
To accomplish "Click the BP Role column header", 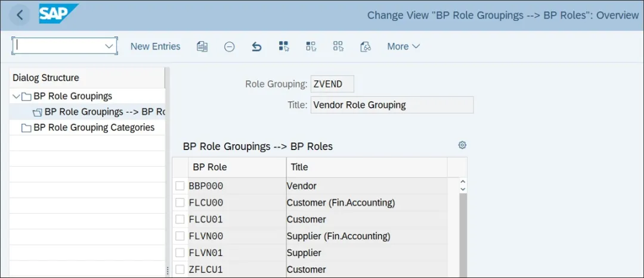I will click(210, 167).
